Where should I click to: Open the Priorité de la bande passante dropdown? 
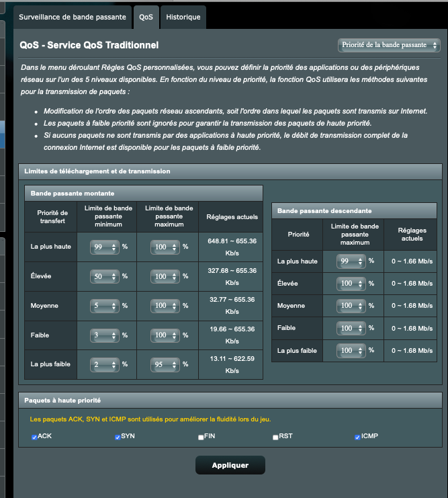pos(389,45)
